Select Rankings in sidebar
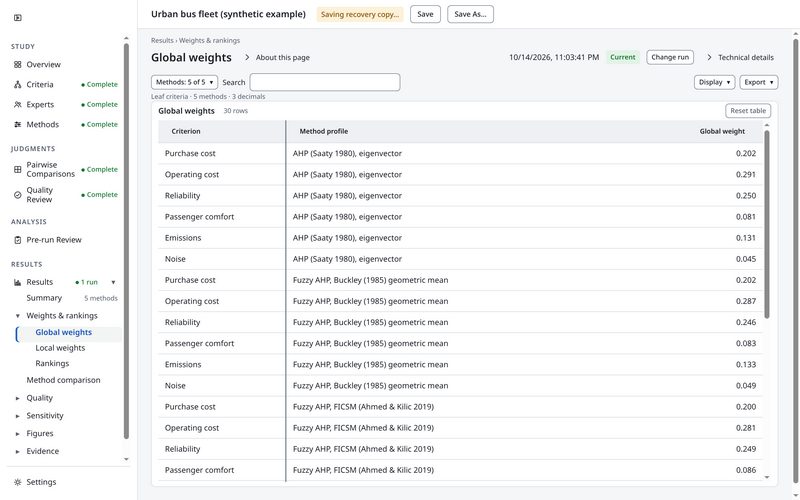This screenshot has width=800, height=500. tap(52, 364)
